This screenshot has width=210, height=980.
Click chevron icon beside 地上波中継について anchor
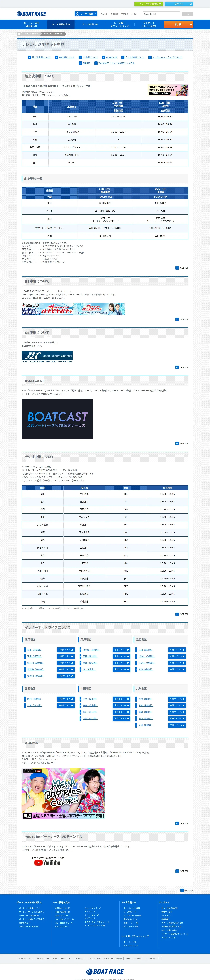tap(29, 57)
